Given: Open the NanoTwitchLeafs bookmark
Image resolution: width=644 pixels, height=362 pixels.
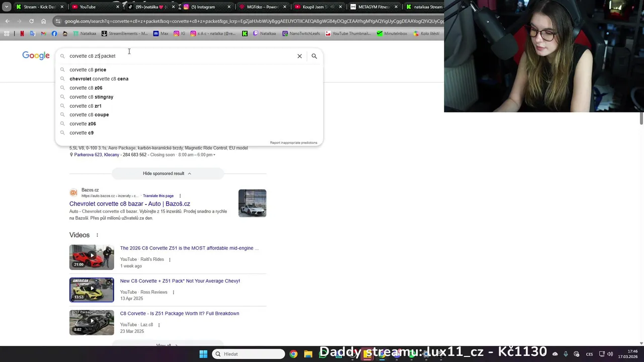Looking at the screenshot, I should pyautogui.click(x=301, y=34).
